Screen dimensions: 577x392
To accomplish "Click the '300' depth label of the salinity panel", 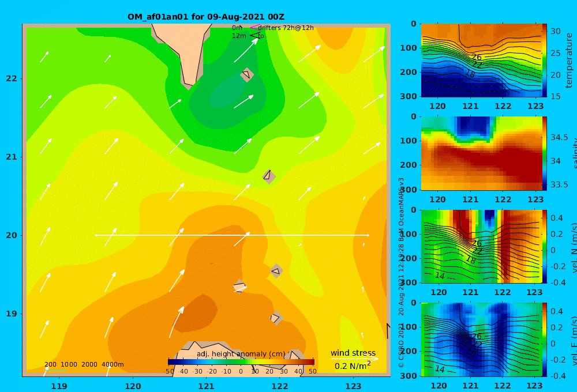I will click(409, 190).
